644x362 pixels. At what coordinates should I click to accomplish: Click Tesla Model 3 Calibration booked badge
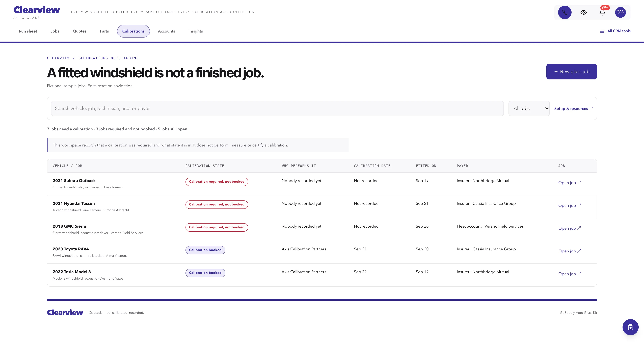(205, 273)
